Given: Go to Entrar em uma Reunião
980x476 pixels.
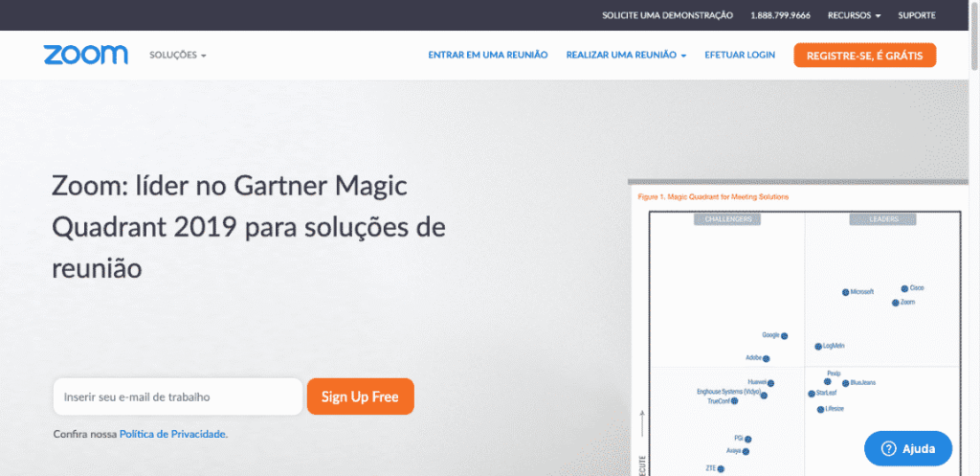Looking at the screenshot, I should [x=487, y=55].
